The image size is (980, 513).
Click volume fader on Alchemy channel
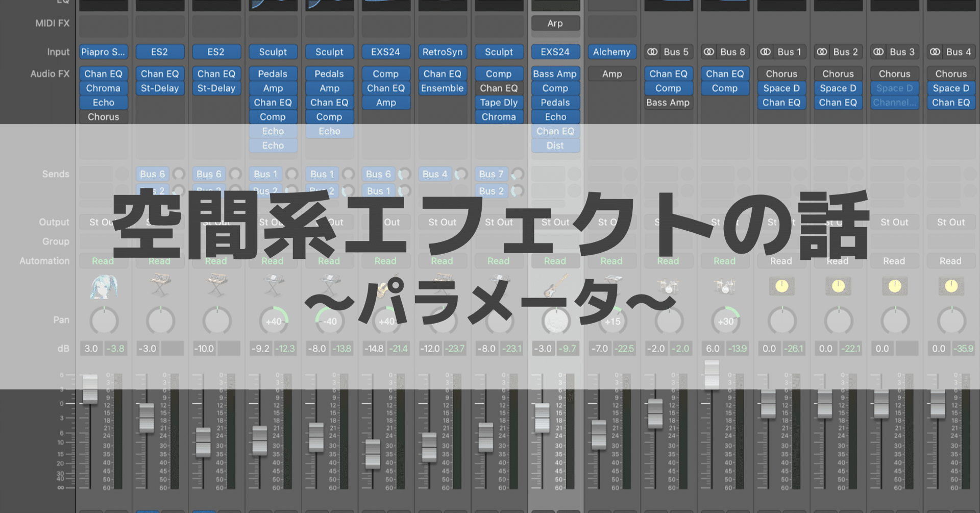point(598,434)
